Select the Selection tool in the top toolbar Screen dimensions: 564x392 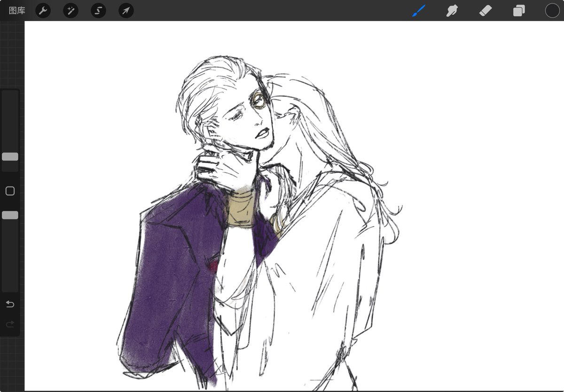[x=98, y=10]
